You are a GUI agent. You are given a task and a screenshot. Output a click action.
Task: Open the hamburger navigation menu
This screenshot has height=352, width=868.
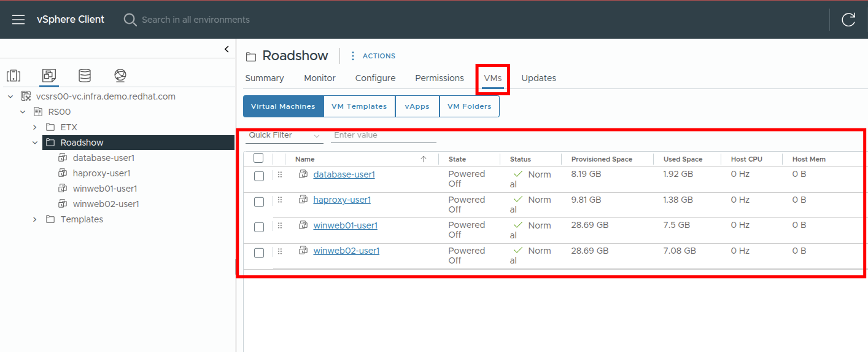pos(18,20)
